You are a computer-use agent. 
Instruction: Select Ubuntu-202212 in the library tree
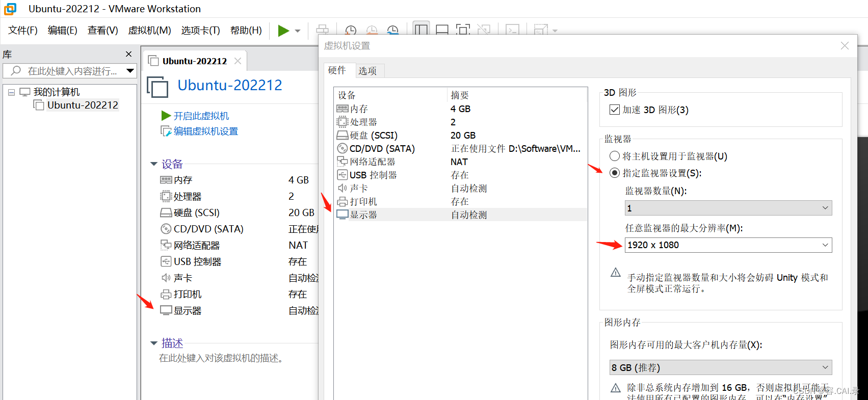[x=83, y=105]
